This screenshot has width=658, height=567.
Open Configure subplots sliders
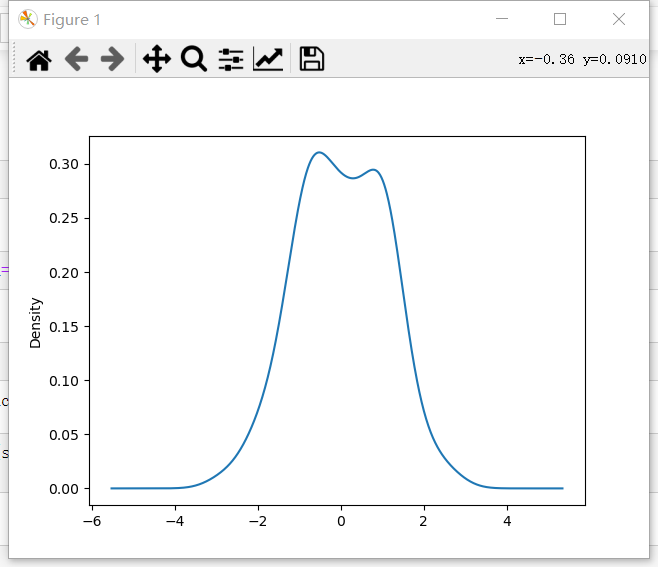[231, 59]
